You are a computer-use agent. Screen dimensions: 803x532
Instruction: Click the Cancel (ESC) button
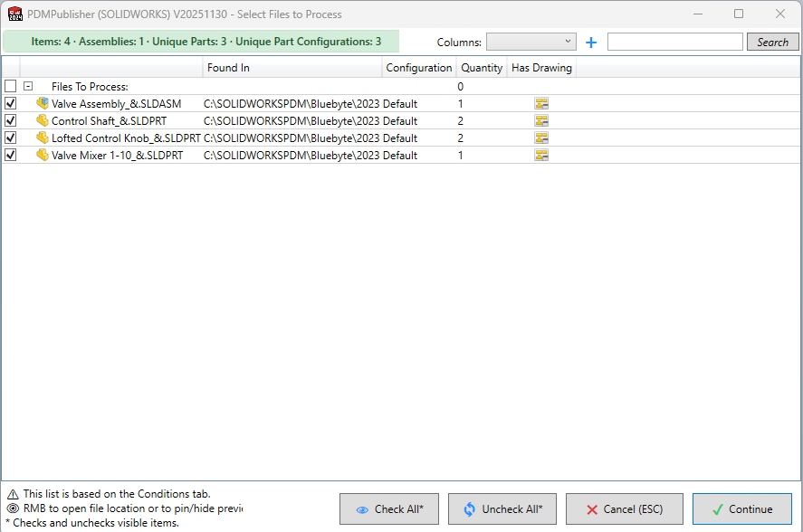coord(625,509)
